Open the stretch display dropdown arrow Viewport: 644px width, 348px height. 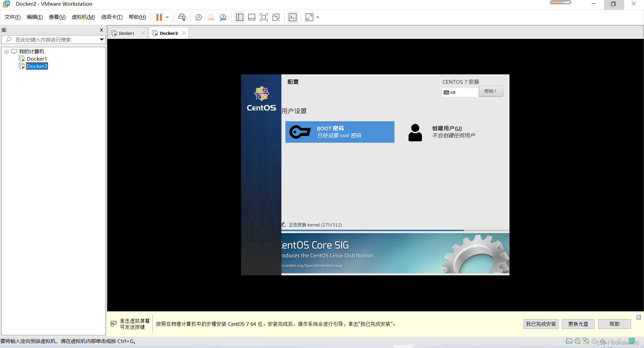click(318, 17)
